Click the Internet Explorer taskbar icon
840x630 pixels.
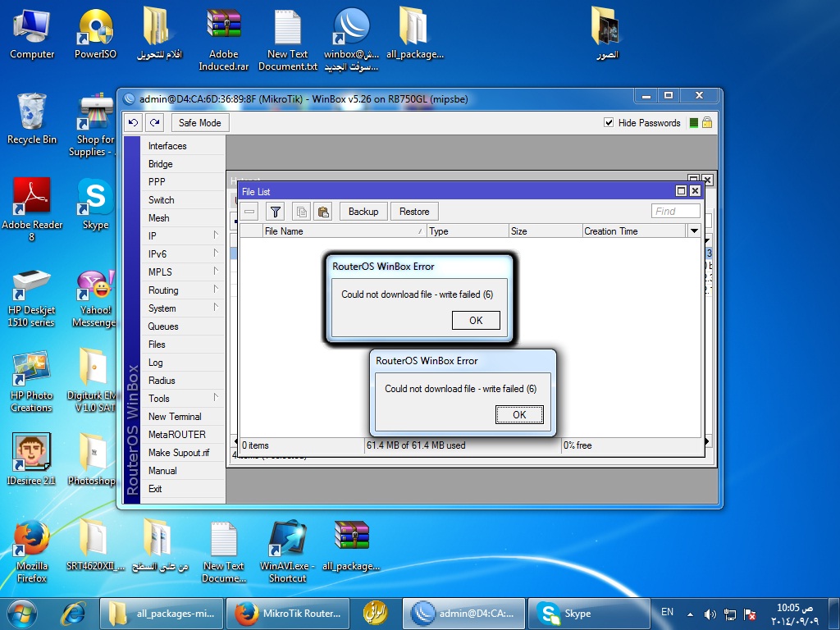click(72, 614)
